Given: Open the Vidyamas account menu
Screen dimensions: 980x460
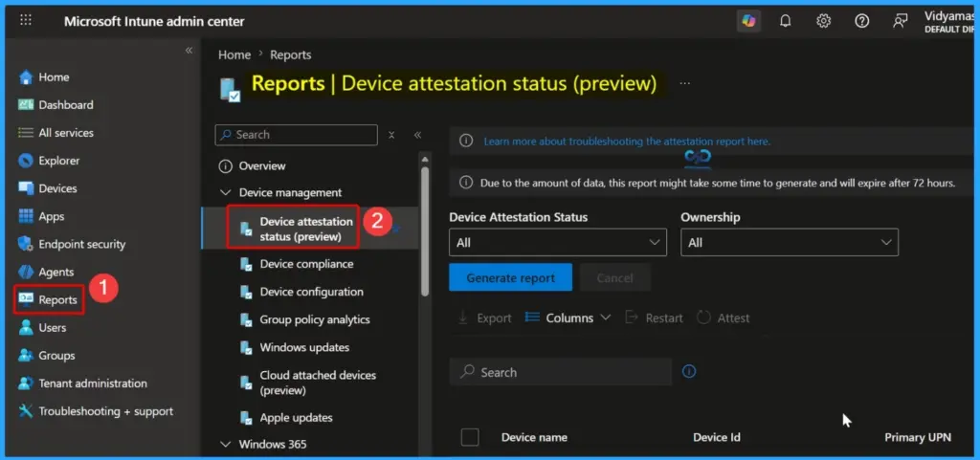Looking at the screenshot, I should tap(950, 22).
